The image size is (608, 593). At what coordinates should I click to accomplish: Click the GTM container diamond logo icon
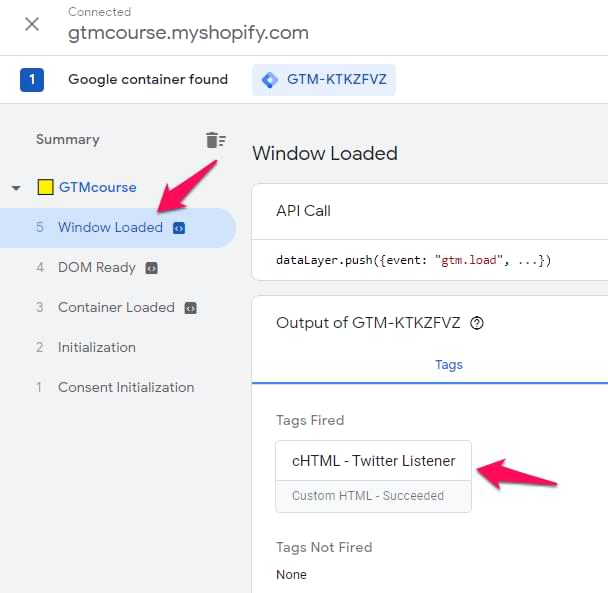click(269, 80)
